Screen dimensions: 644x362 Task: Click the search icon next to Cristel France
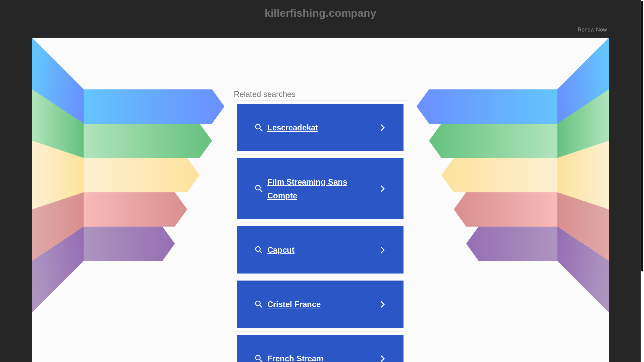(x=259, y=304)
